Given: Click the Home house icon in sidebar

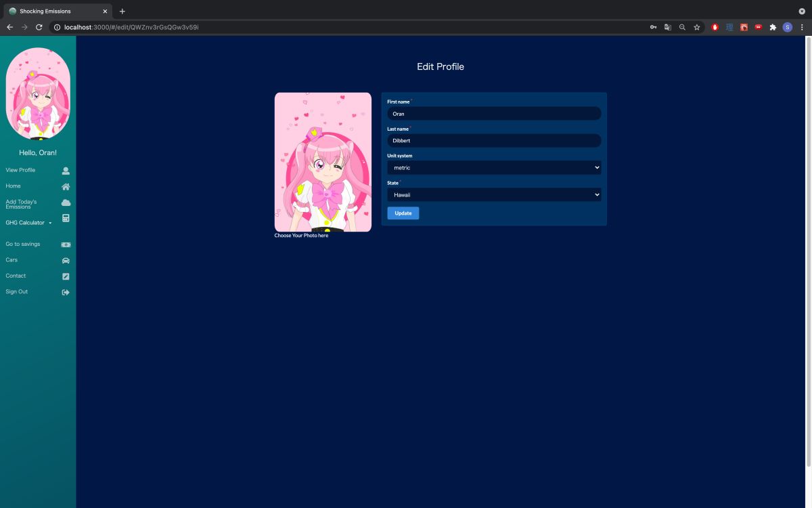Looking at the screenshot, I should (x=66, y=186).
